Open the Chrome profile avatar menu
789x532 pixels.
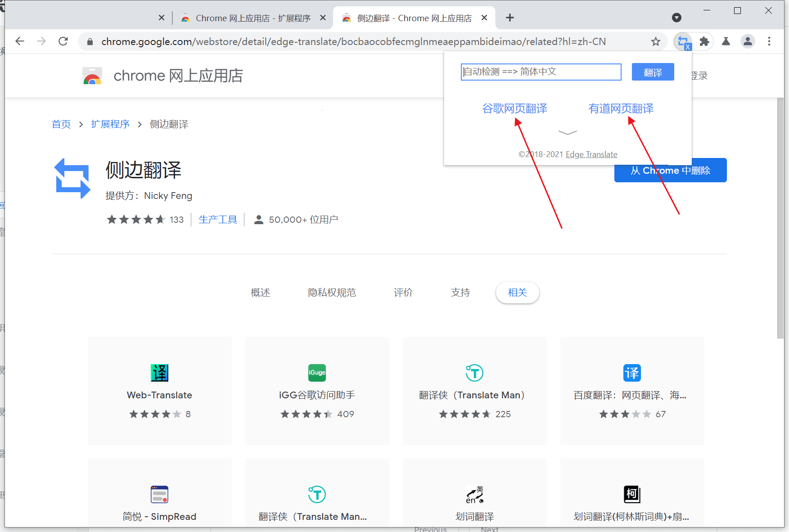pyautogui.click(x=748, y=41)
